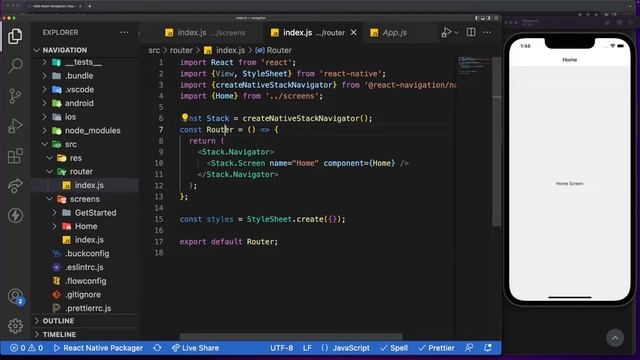
Task: Open the lightning bolt activity bar icon
Action: (x=15, y=215)
